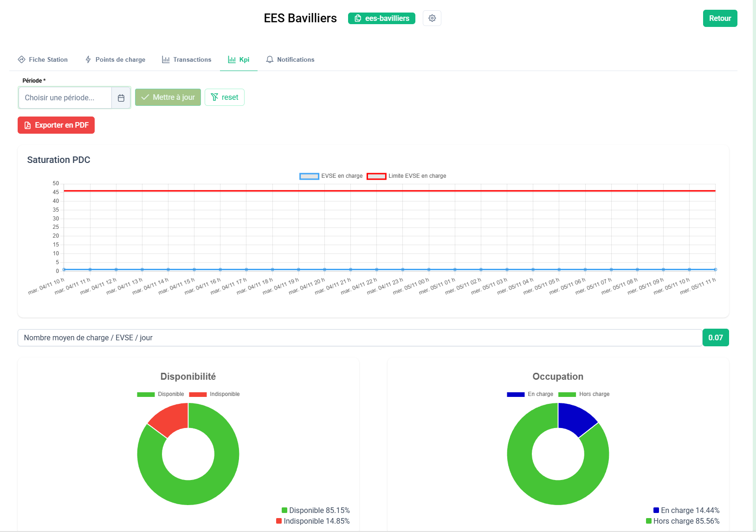Click the PDF file icon in export button
The width and height of the screenshot is (756, 532).
coord(27,125)
